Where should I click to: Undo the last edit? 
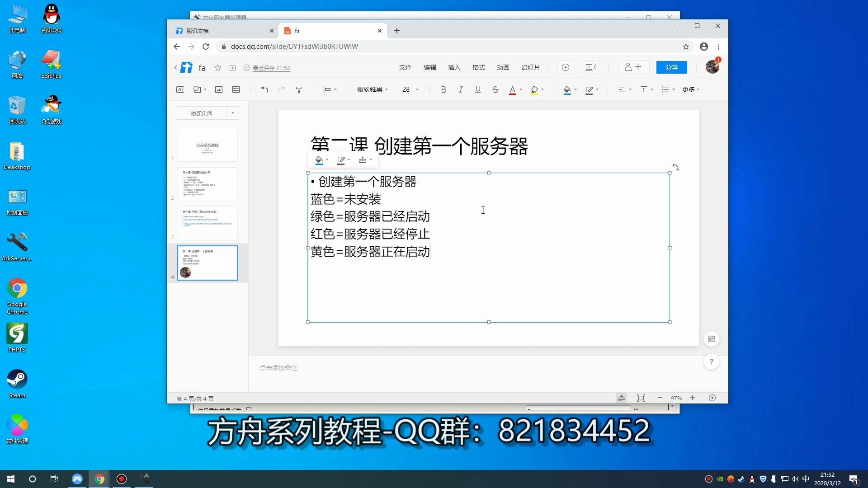click(264, 89)
